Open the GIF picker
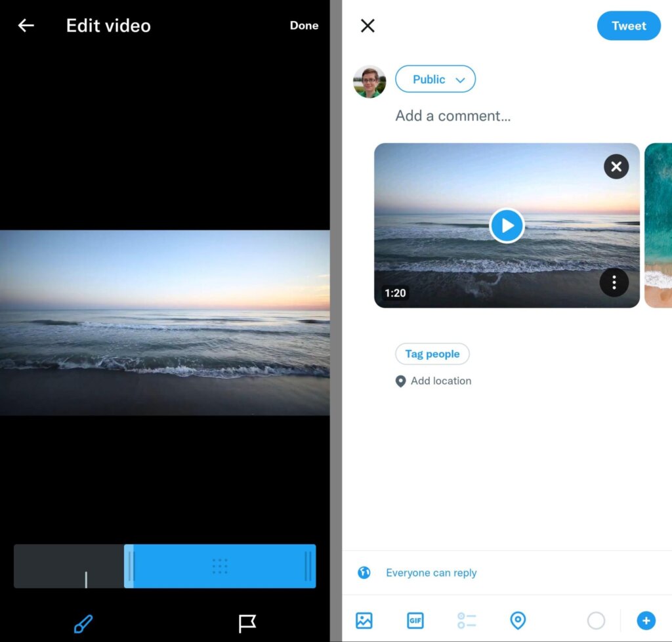The image size is (672, 642). [x=415, y=620]
